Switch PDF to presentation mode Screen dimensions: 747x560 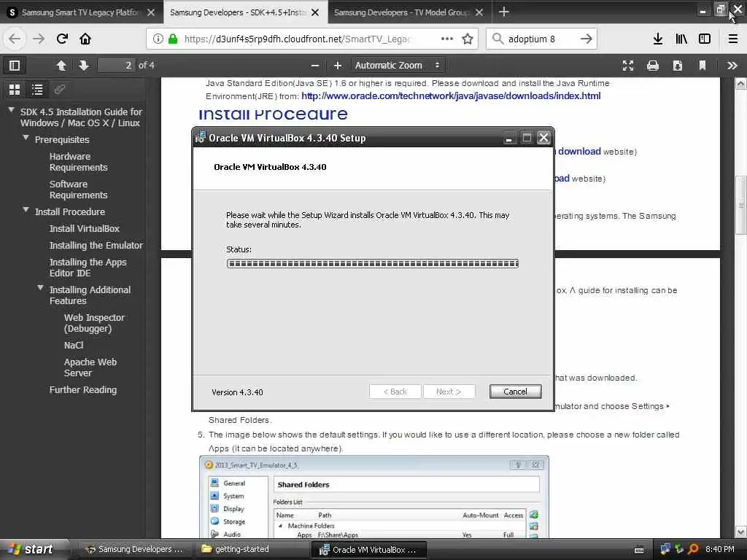(628, 66)
